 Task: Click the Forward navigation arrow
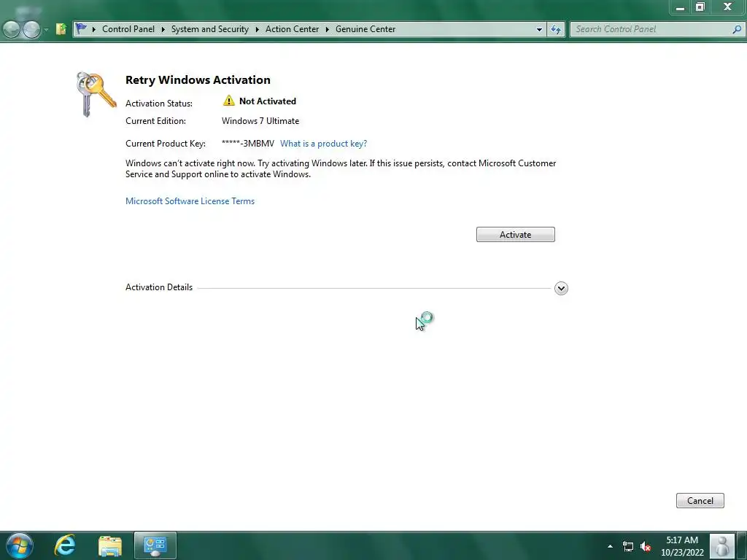pyautogui.click(x=31, y=29)
